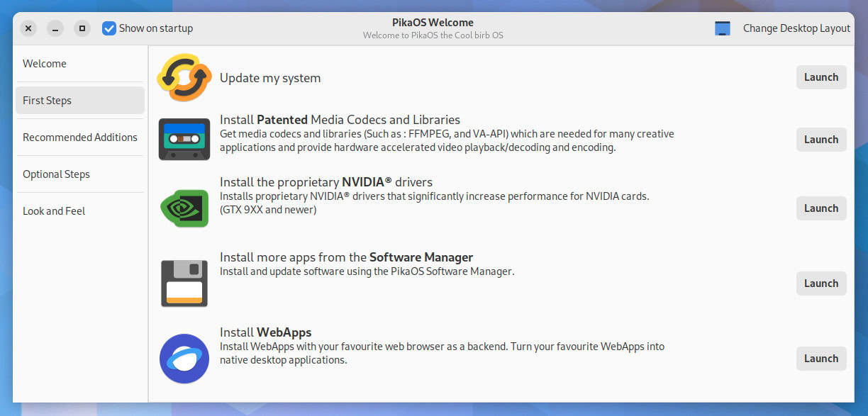Minimize the PikaOS Welcome window
The image size is (868, 416).
[x=55, y=28]
